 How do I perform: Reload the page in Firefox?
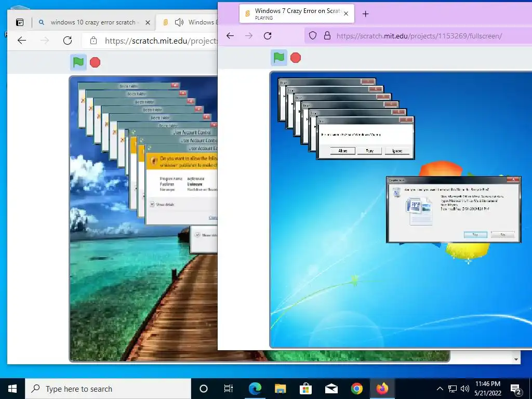click(268, 36)
